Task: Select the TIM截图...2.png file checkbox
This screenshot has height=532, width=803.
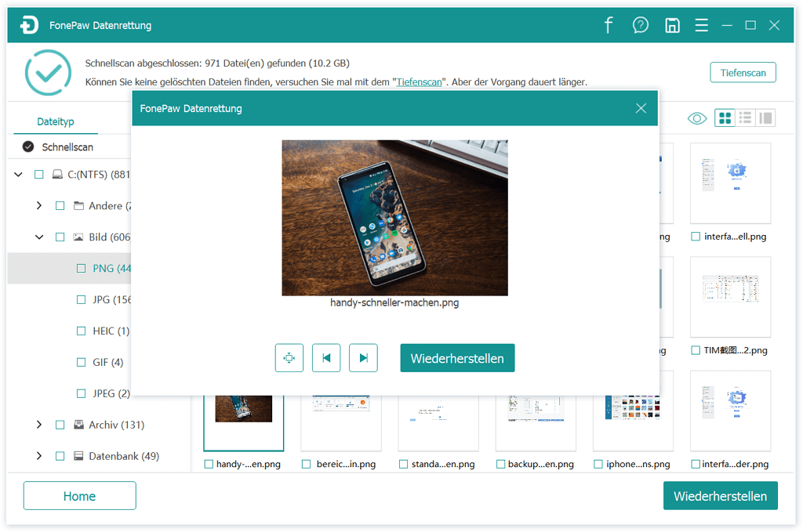Action: (x=696, y=350)
